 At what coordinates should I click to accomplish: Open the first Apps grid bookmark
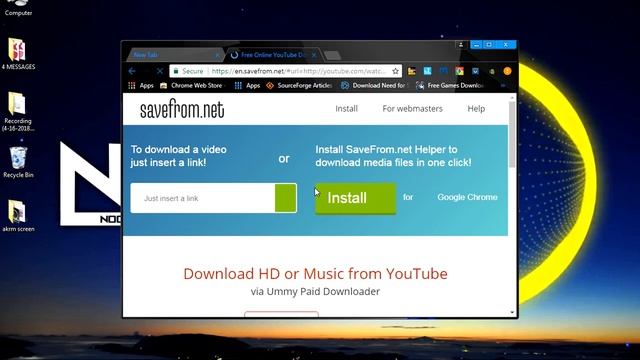(x=141, y=85)
